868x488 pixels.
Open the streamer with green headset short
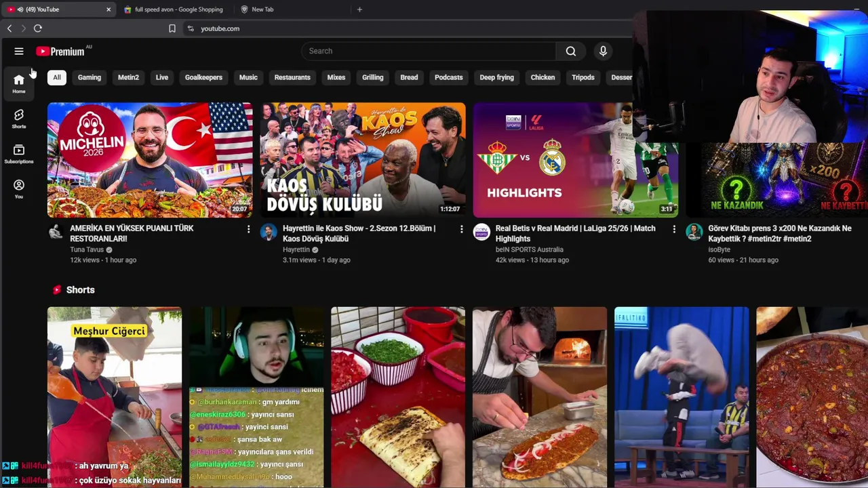(256, 397)
